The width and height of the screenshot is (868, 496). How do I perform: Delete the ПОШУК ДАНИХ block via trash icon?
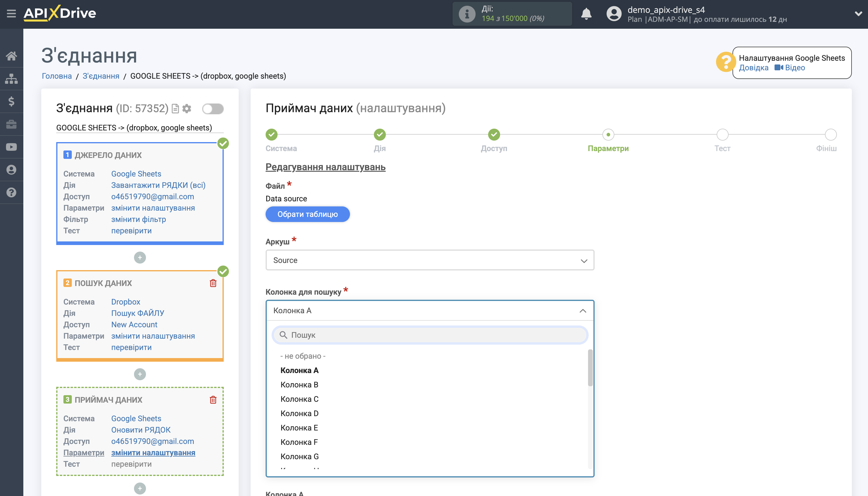[213, 283]
